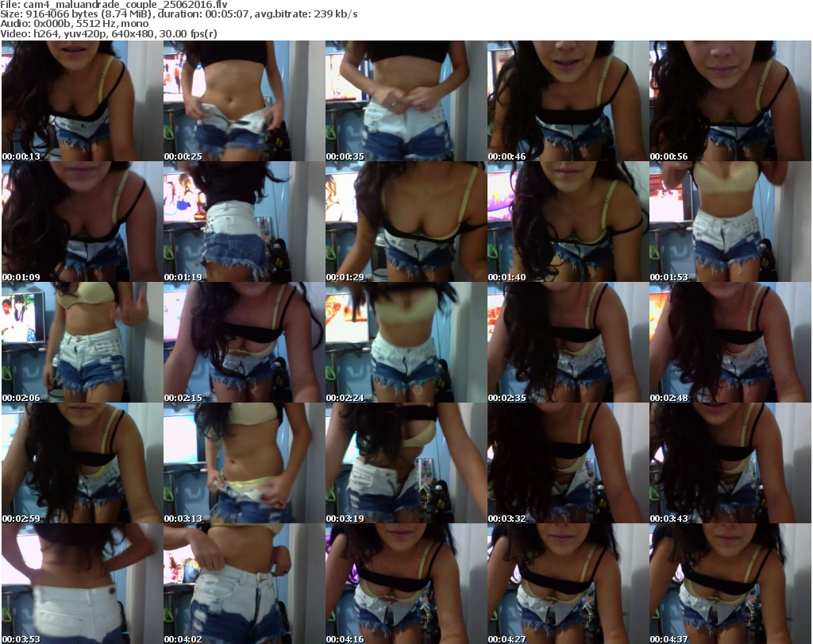Select the frame at 00:00:56
The width and height of the screenshot is (813, 644).
[x=730, y=101]
